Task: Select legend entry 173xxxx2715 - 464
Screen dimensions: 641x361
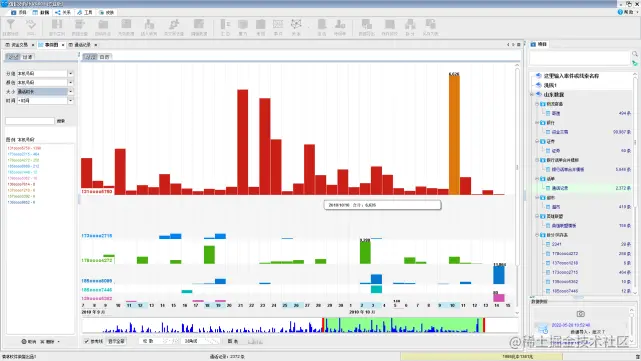Action: [x=23, y=154]
